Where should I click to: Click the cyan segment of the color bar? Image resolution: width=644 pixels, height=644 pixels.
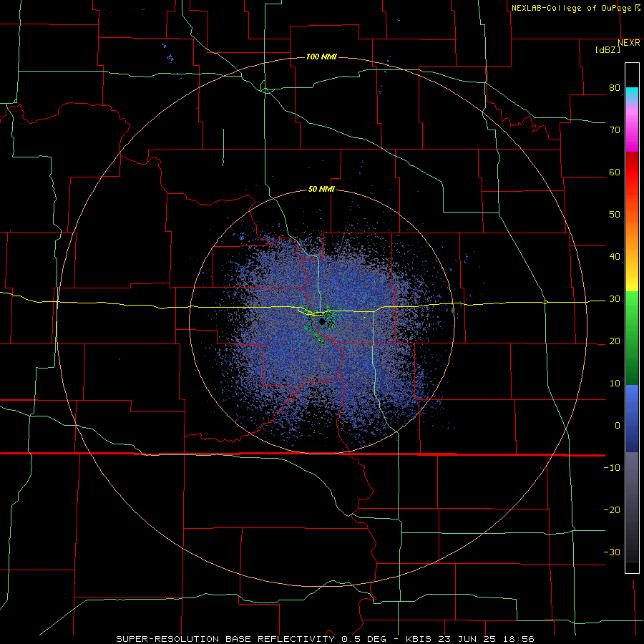(x=632, y=94)
